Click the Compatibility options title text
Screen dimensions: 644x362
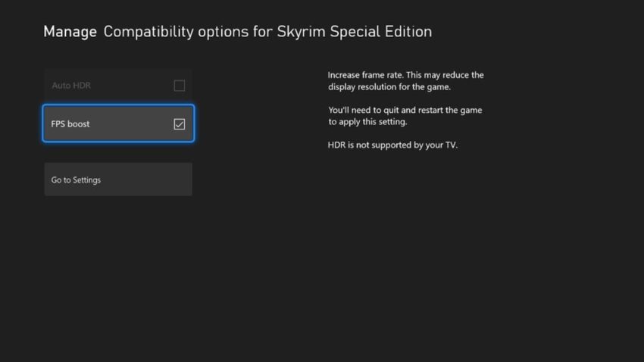[x=176, y=32]
